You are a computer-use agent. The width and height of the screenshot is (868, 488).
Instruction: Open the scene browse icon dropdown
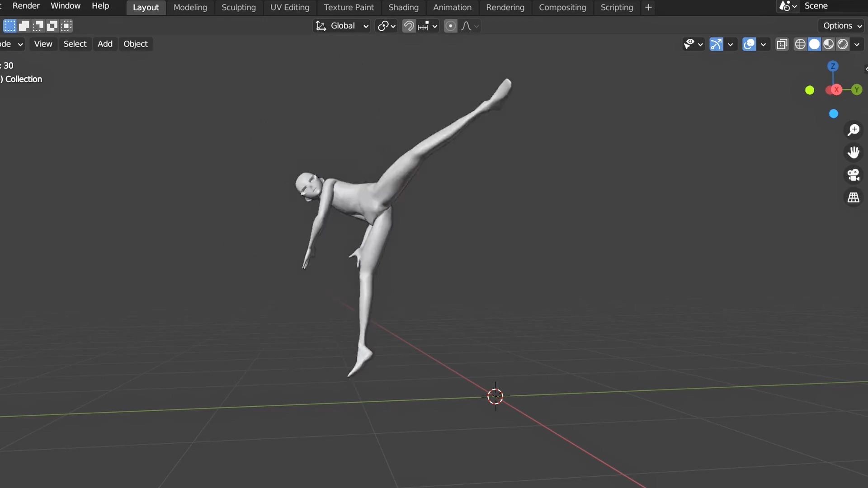tap(788, 6)
